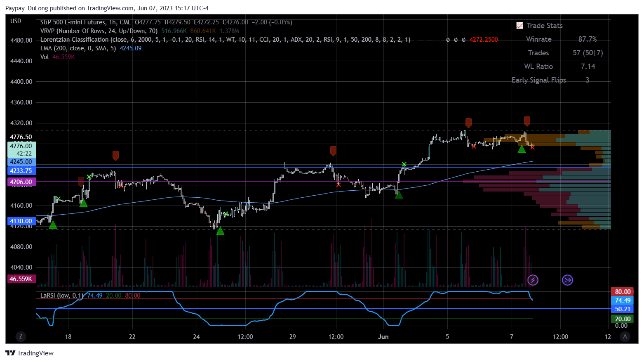644x362 pixels.
Task: Click the 29 date label on the time axis
Action: coord(292,337)
